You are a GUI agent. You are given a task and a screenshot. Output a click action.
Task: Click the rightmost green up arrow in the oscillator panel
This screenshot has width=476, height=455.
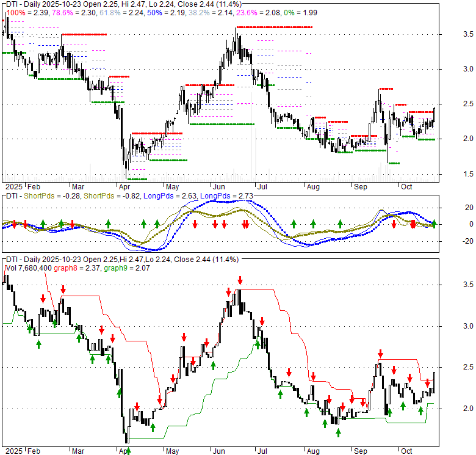[x=435, y=224]
